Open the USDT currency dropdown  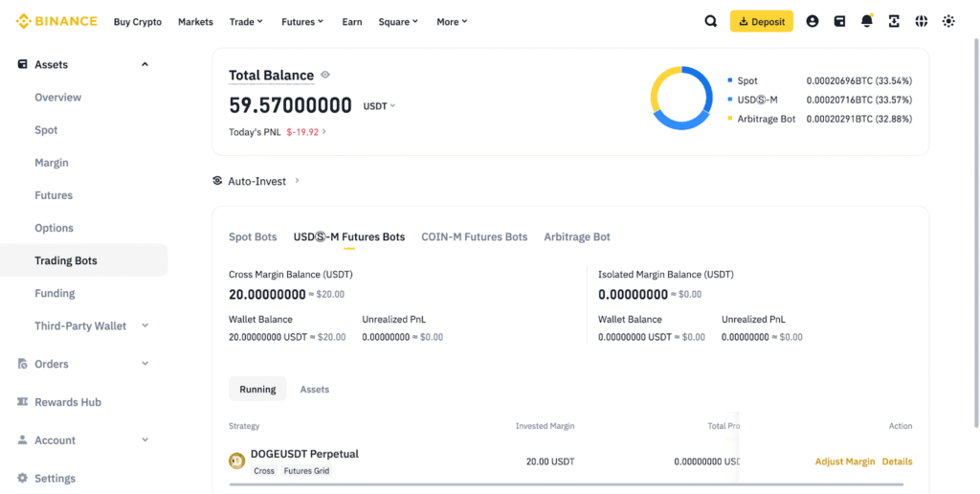click(380, 106)
